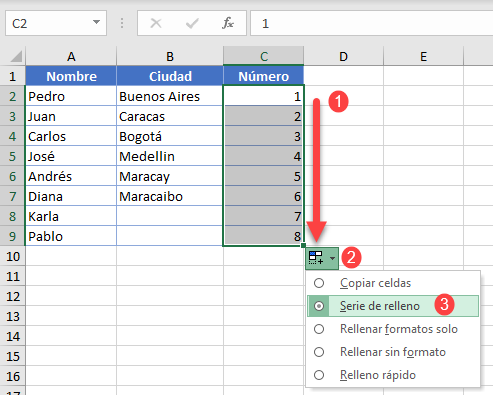This screenshot has width=493, height=395.
Task: Open the Auto Fill Options button
Action: 322,258
